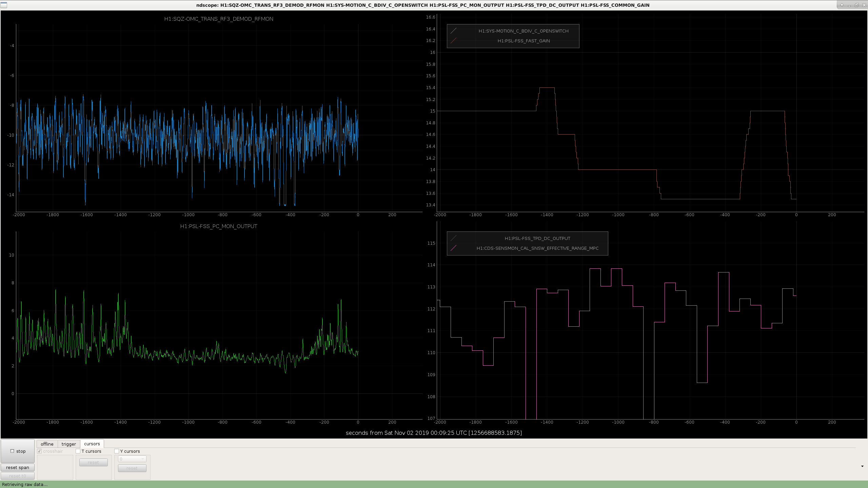This screenshot has width=868, height=488.
Task: Click the PSL-FSS_TPD_DC_OUTPUT legend line icon
Action: (453, 238)
